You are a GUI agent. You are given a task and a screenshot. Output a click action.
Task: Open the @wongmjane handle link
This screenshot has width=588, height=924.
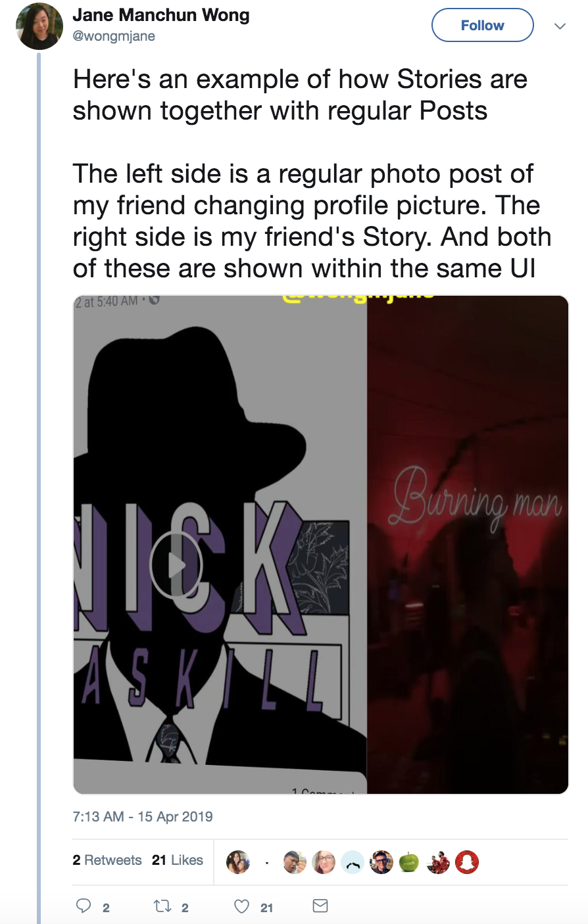tap(114, 36)
